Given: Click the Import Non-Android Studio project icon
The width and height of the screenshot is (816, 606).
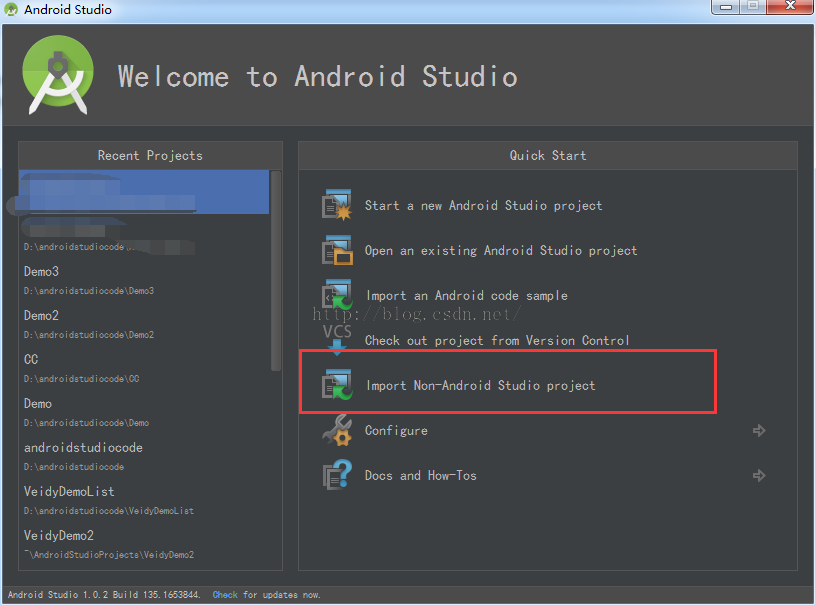Looking at the screenshot, I should click(337, 385).
